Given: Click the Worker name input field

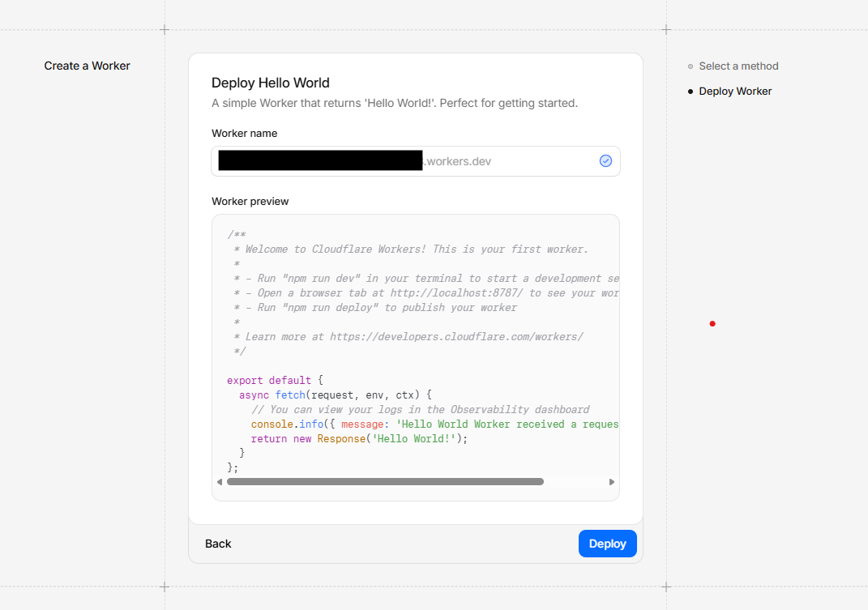Looking at the screenshot, I should coord(415,161).
